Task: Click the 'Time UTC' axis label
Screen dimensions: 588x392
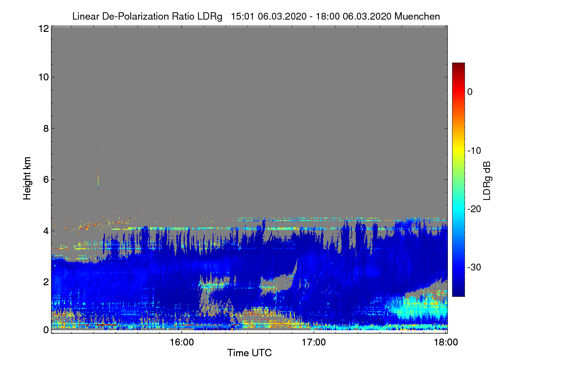Action: [249, 353]
